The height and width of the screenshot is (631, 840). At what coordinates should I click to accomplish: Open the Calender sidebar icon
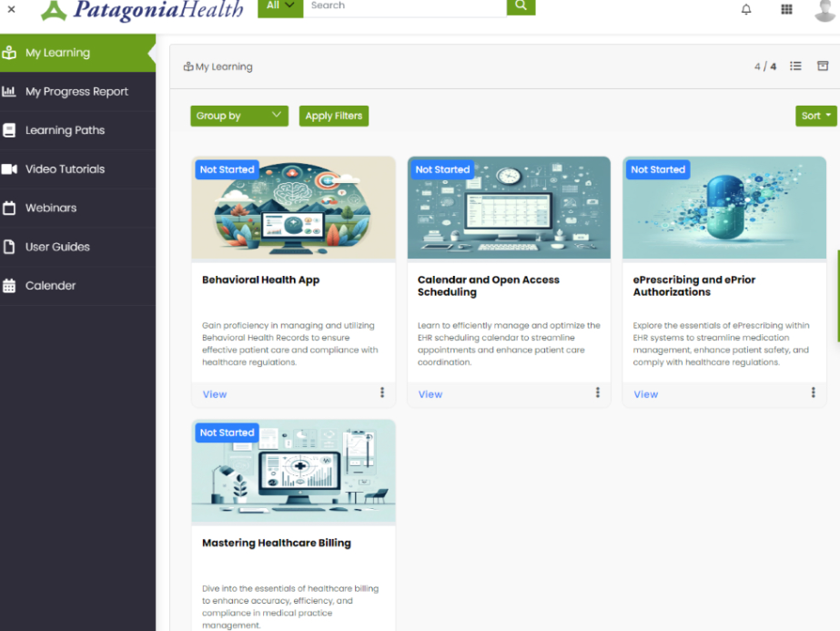15,286
